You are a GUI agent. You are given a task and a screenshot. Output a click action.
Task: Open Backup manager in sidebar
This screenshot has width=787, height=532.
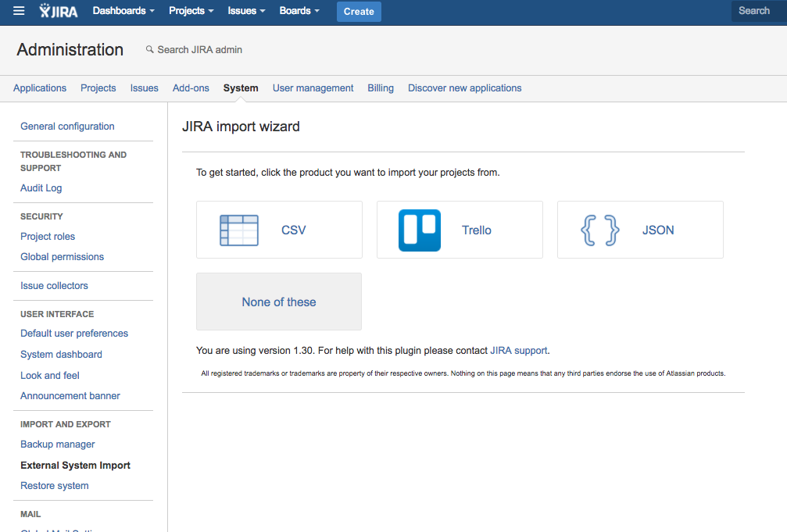58,445
